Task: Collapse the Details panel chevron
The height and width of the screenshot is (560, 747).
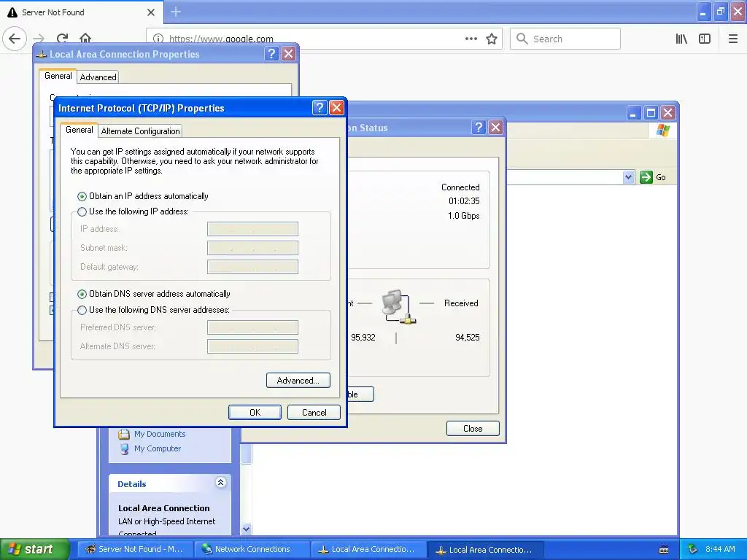Action: tap(220, 483)
